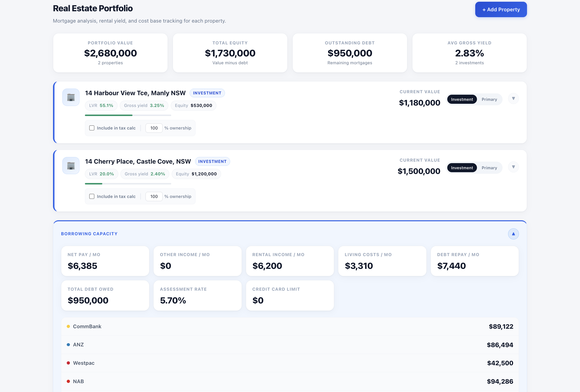Click the $1,500,000 current value

pos(419,171)
